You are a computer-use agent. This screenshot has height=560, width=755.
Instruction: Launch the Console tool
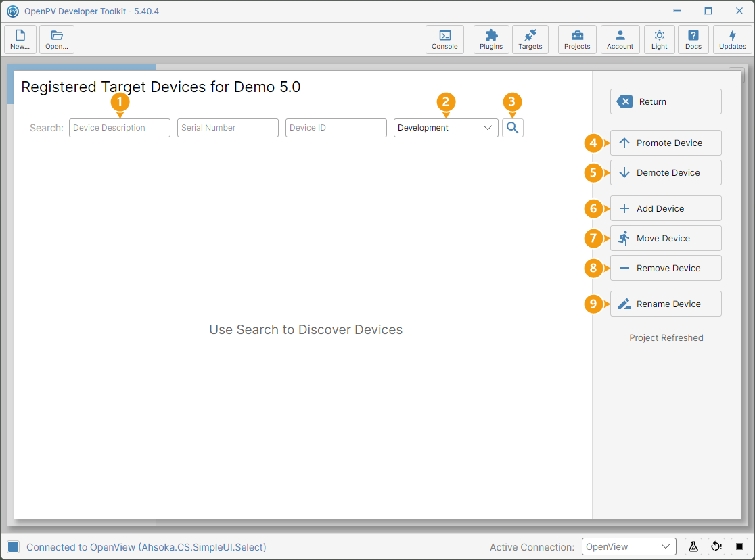pos(444,39)
